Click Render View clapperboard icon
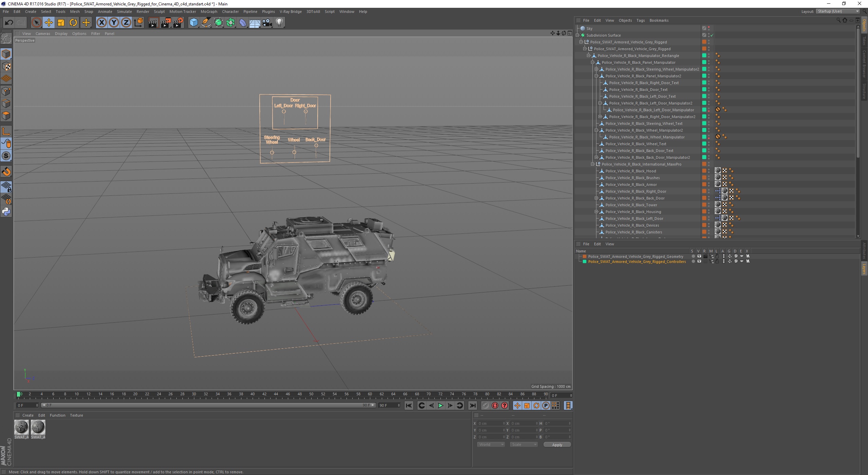Viewport: 868px width, 475px height. click(x=153, y=23)
